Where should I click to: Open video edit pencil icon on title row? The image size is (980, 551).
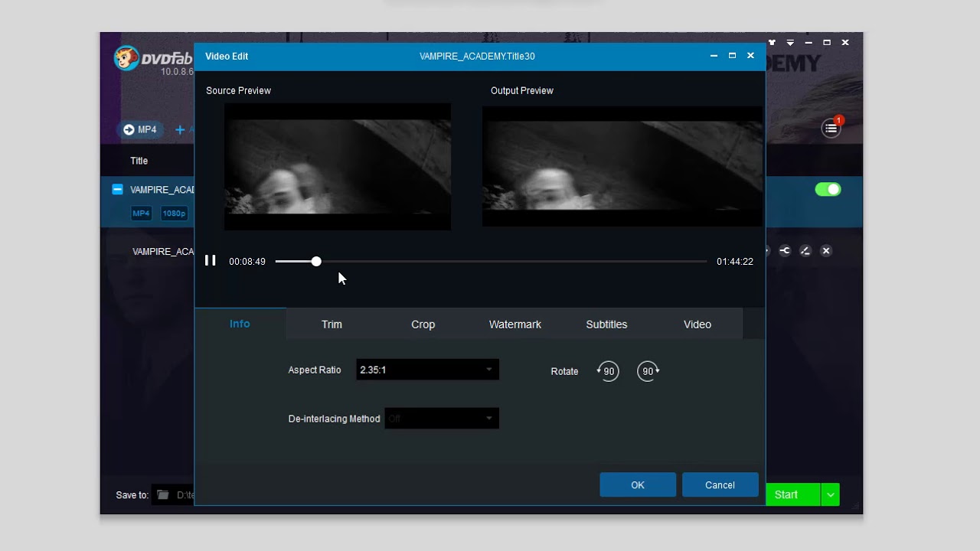click(x=805, y=251)
